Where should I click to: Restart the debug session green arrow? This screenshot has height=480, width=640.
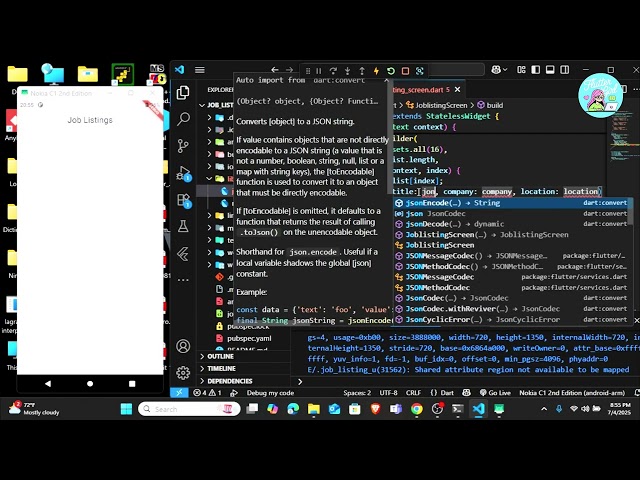[x=391, y=71]
